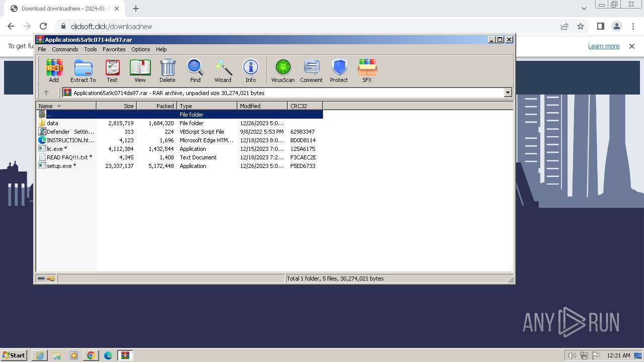Image resolution: width=644 pixels, height=362 pixels.
Task: Sort by CRC32 column header
Action: (305, 106)
